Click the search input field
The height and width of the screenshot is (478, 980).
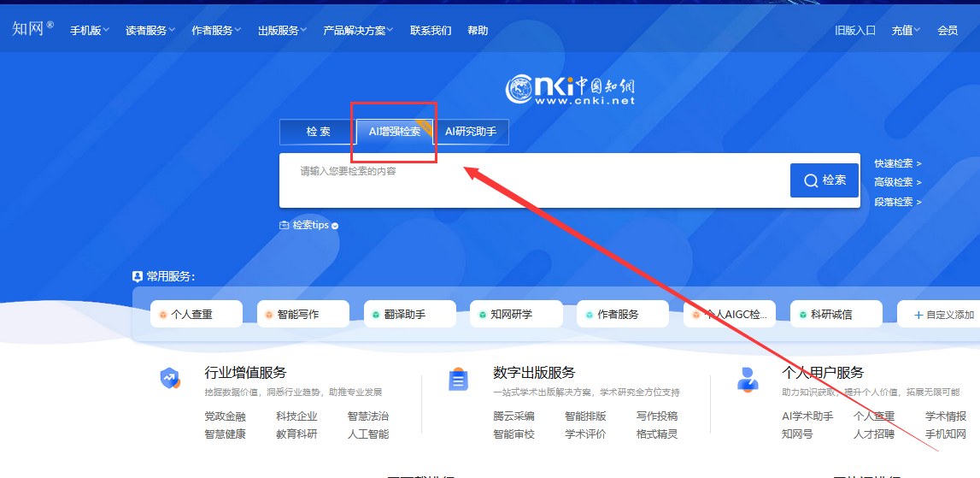point(534,180)
